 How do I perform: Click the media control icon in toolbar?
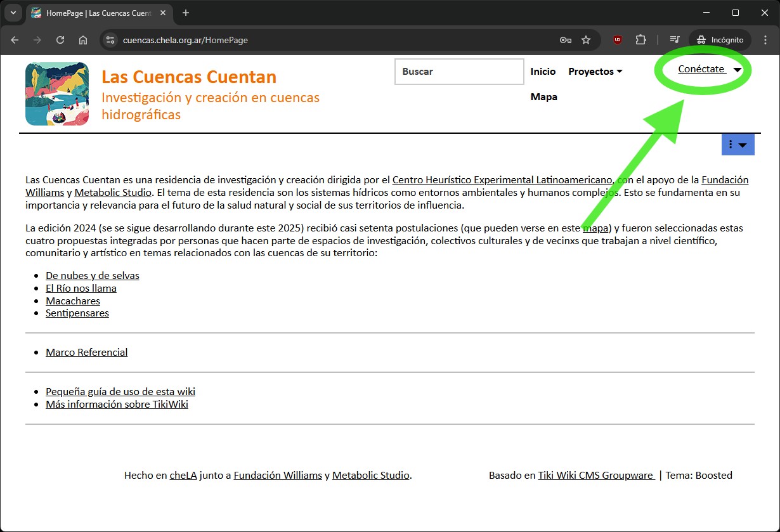pos(675,40)
